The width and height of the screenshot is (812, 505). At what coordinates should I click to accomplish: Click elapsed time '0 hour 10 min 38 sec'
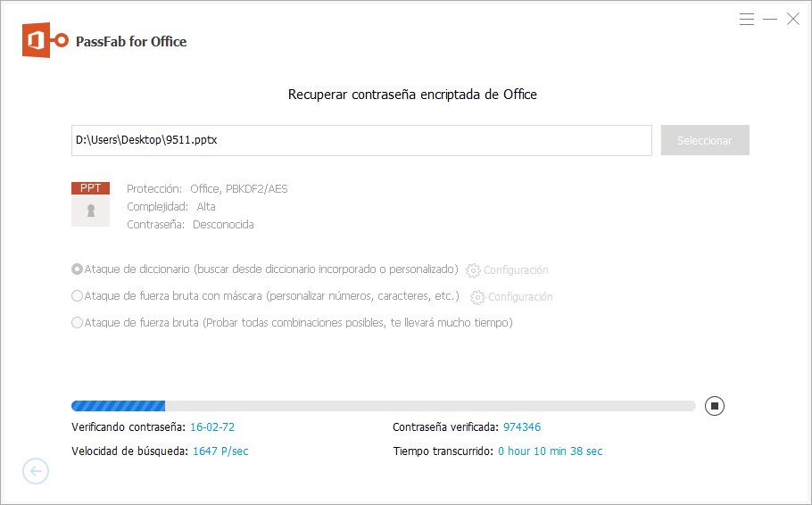551,451
